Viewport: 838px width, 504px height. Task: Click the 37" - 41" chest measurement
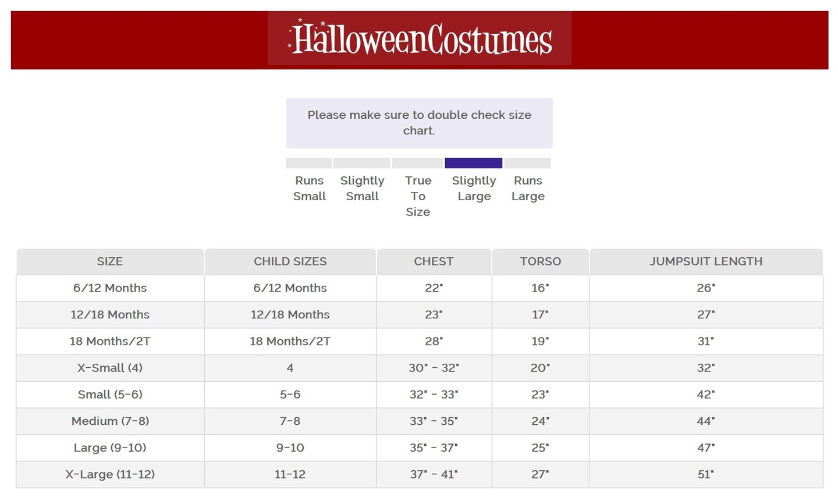[434, 474]
